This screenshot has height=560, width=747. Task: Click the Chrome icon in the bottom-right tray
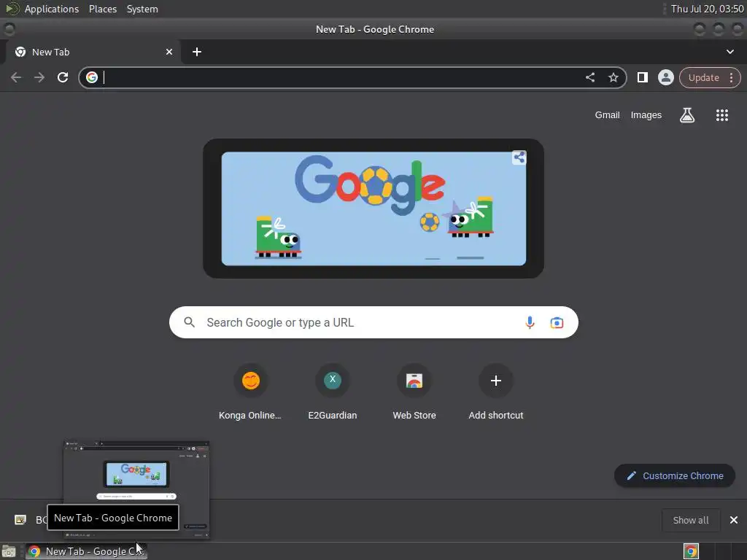pos(691,551)
